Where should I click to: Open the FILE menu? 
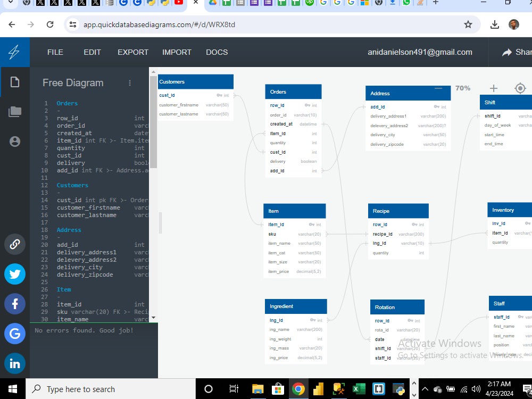tap(55, 52)
